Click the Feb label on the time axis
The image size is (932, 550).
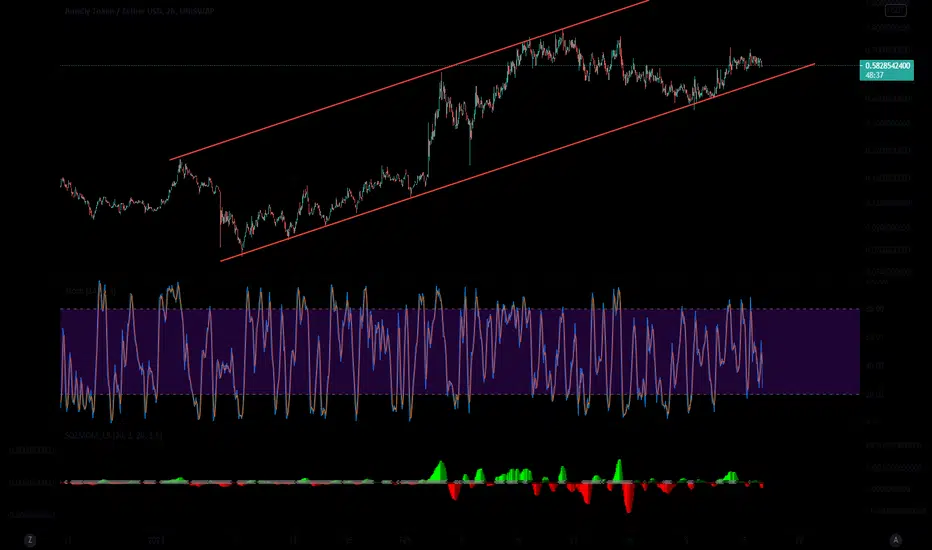[x=405, y=540]
